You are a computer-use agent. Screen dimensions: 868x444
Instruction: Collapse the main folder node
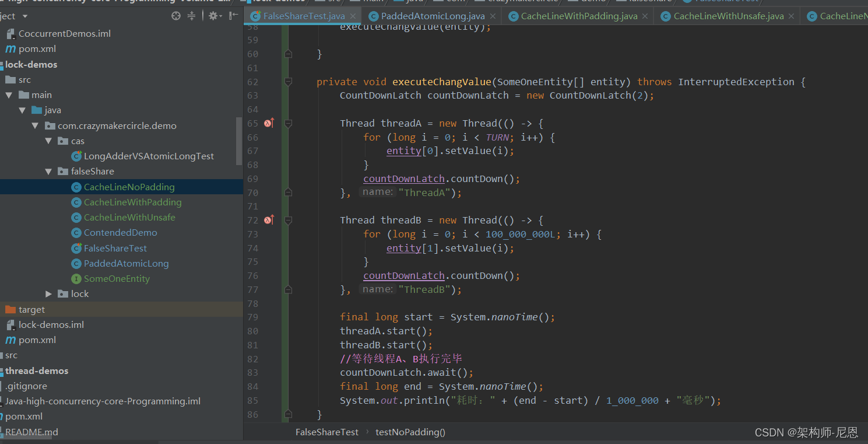click(x=9, y=95)
